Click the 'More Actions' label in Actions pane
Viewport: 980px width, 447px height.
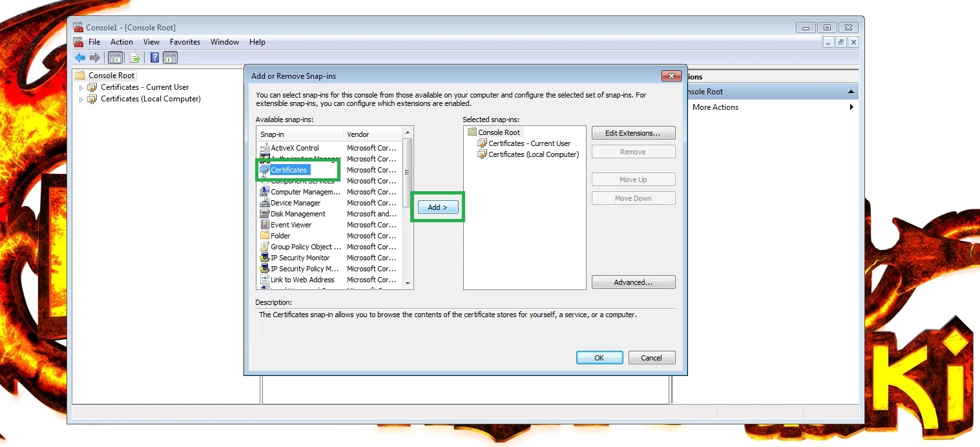715,107
